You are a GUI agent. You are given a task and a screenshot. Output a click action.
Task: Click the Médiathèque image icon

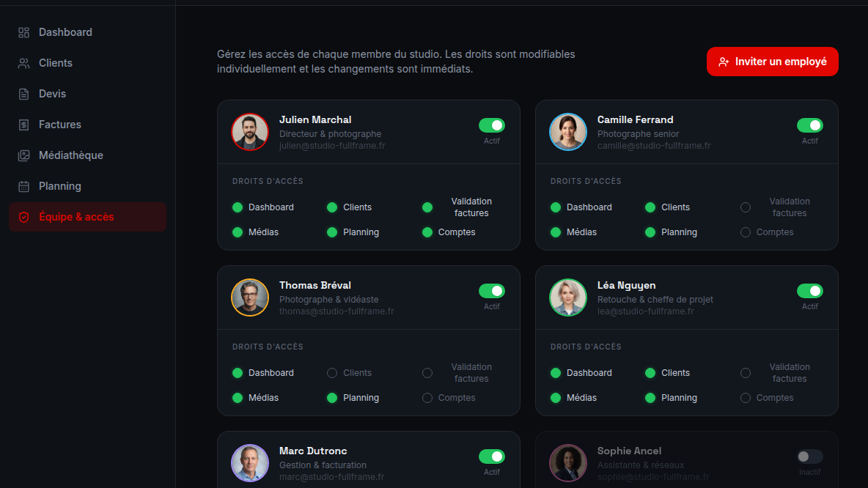pos(23,155)
